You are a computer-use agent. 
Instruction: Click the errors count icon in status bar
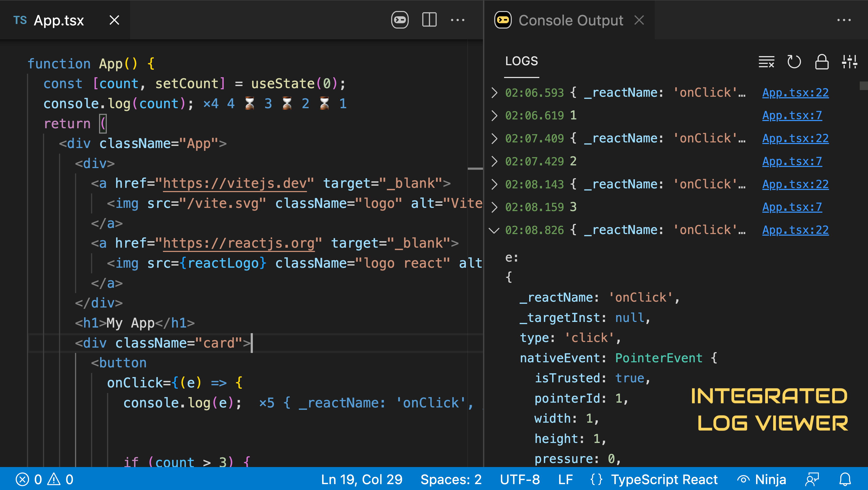pyautogui.click(x=22, y=479)
